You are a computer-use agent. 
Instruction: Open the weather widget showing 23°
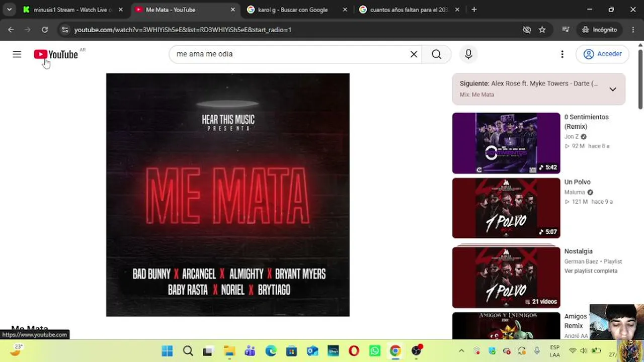[x=17, y=350]
